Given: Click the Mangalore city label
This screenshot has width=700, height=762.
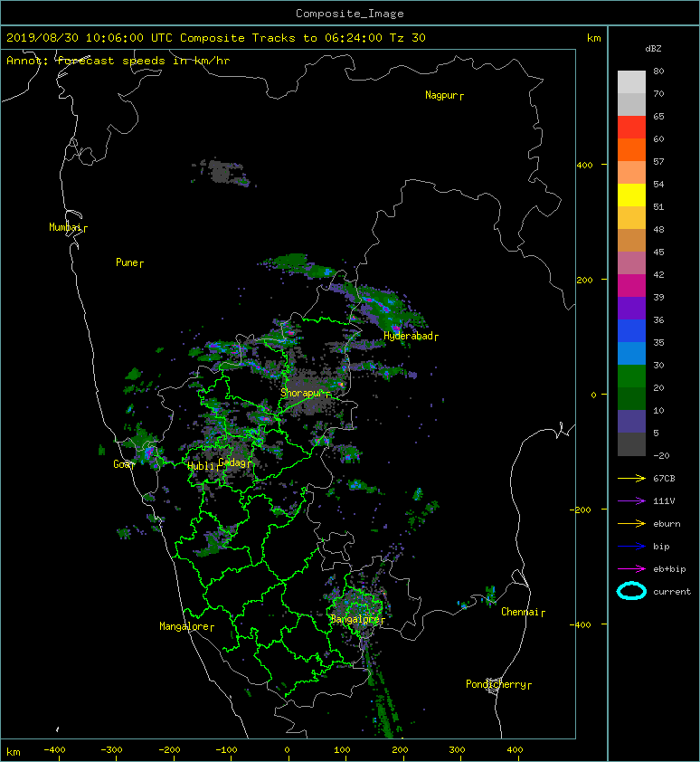Looking at the screenshot, I should pos(184,626).
